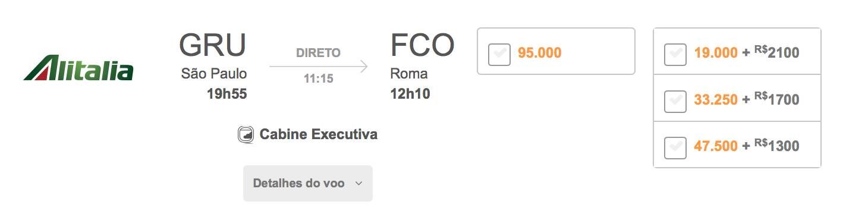
Task: Click the chevron beside Detalhes do voo
Action: coord(358,183)
